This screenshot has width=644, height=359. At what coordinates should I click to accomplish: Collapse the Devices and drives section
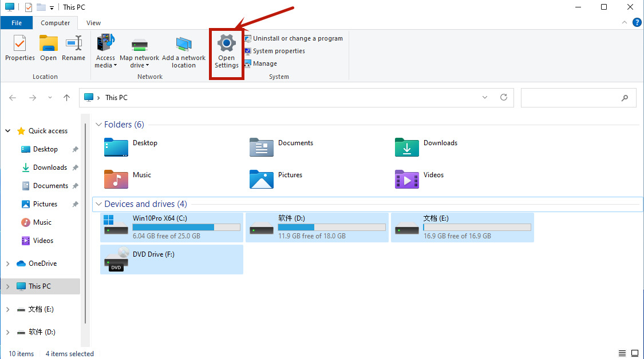(98, 204)
